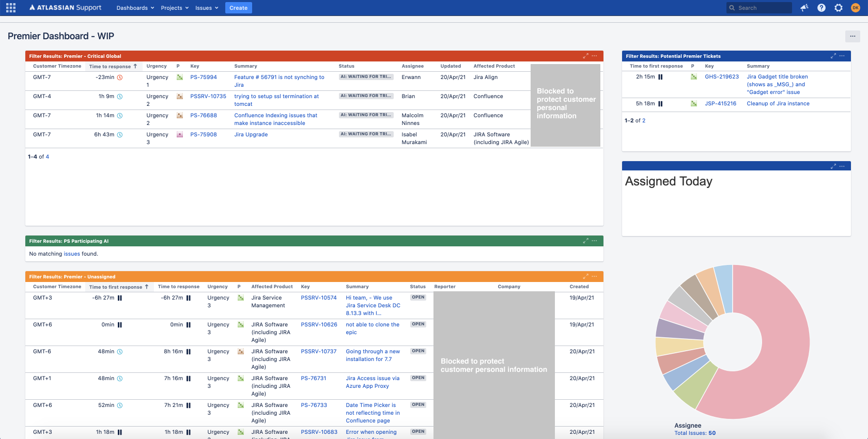Image resolution: width=868 pixels, height=439 pixels.
Task: Sort Critical Global by Status column
Action: (x=347, y=66)
